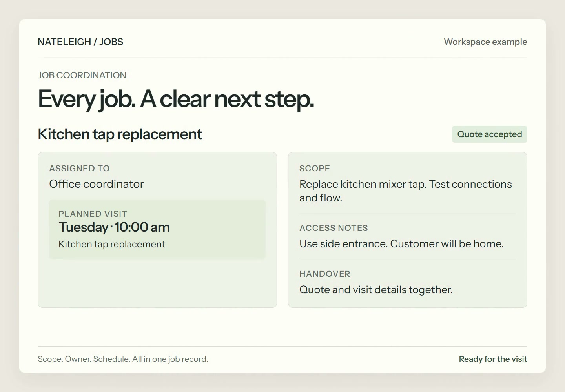
Task: Select the JOB COORDINATION heading label
Action: (82, 75)
